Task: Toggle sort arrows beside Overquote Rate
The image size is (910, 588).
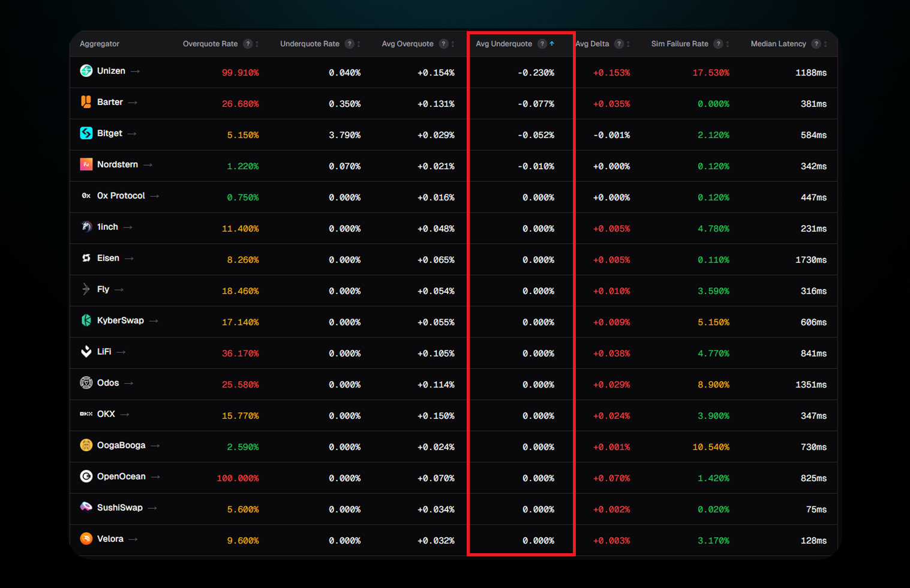Action: (257, 44)
